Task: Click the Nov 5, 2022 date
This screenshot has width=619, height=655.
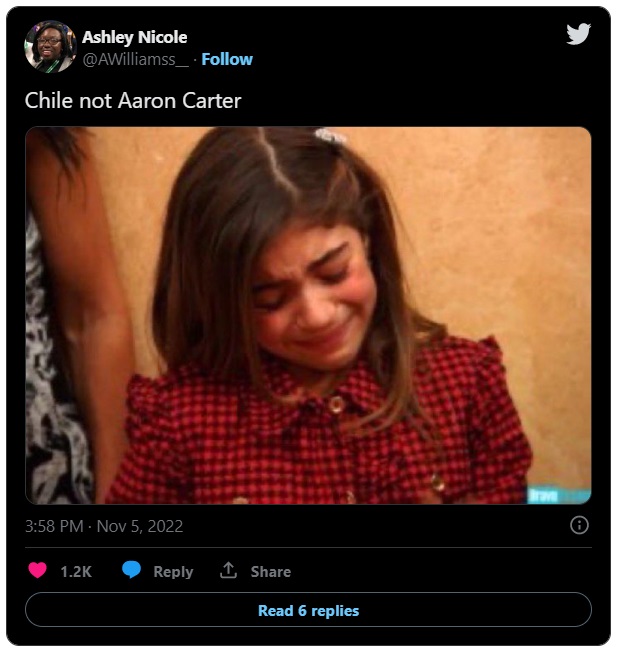Action: (x=140, y=526)
